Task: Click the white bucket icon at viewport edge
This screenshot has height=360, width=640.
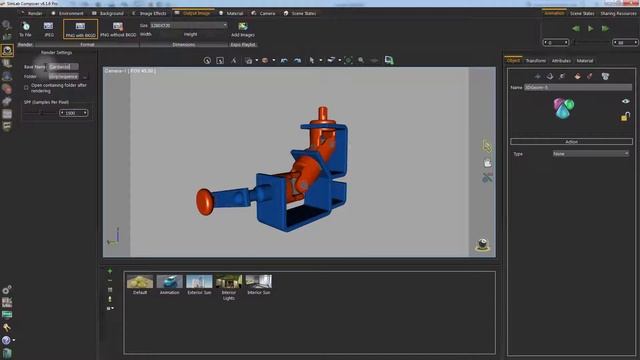Action: 487,163
